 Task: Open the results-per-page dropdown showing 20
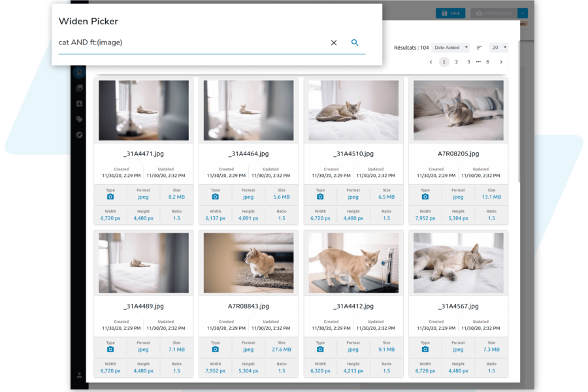[499, 48]
